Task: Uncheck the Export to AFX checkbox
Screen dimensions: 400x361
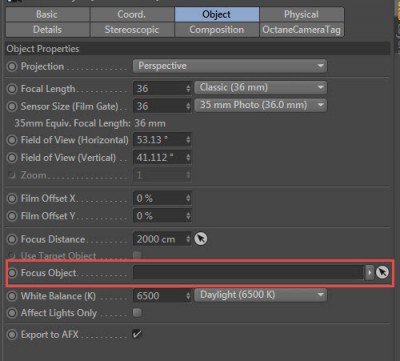Action: pos(137,334)
